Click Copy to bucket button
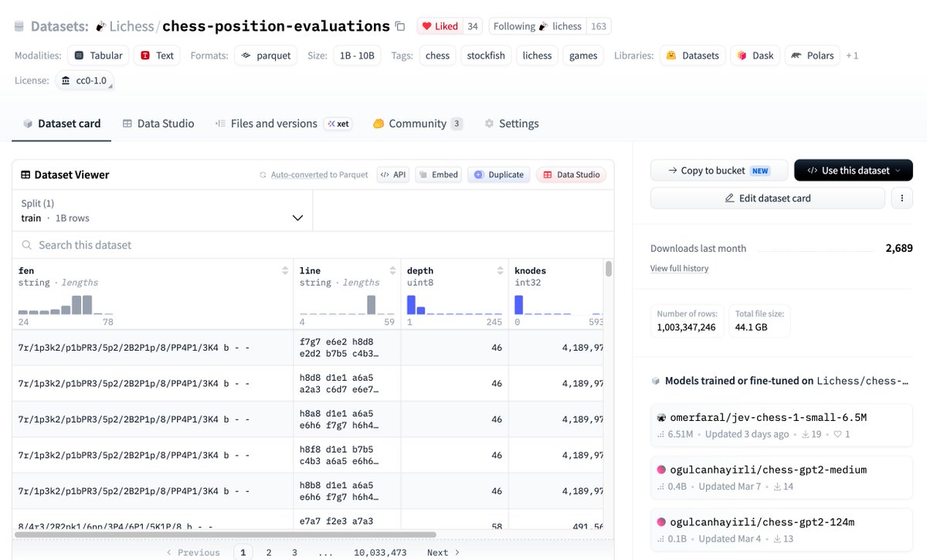Screen dimensions: 927x560 click(x=719, y=171)
